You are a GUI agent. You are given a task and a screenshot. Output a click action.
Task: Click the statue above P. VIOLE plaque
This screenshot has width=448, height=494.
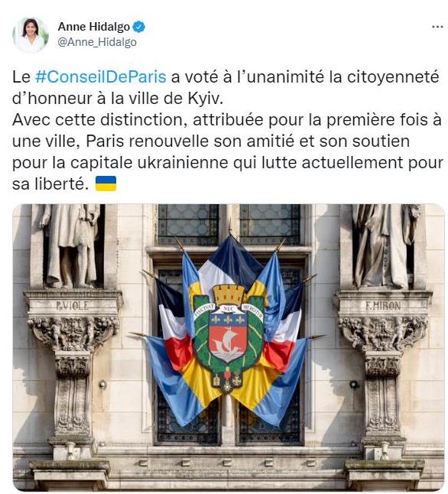pos(70,245)
